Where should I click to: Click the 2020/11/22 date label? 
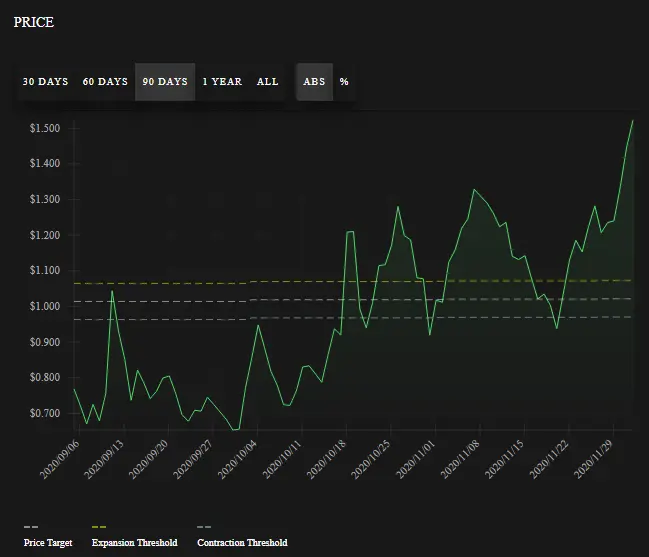(549, 459)
